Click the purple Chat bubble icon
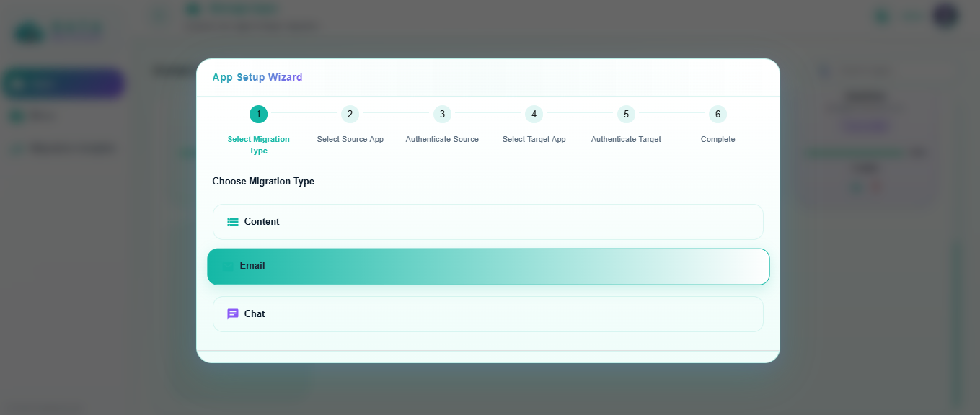The width and height of the screenshot is (980, 415). 233,314
